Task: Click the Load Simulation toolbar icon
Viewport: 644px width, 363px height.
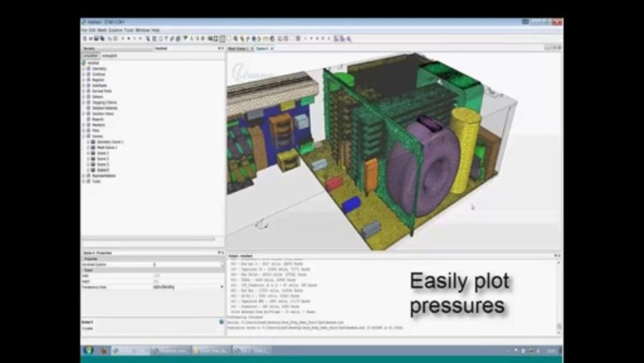Action: click(90, 38)
